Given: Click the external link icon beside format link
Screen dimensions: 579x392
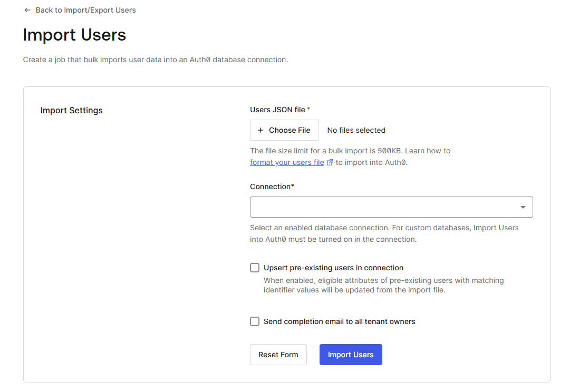Looking at the screenshot, I should pos(330,162).
